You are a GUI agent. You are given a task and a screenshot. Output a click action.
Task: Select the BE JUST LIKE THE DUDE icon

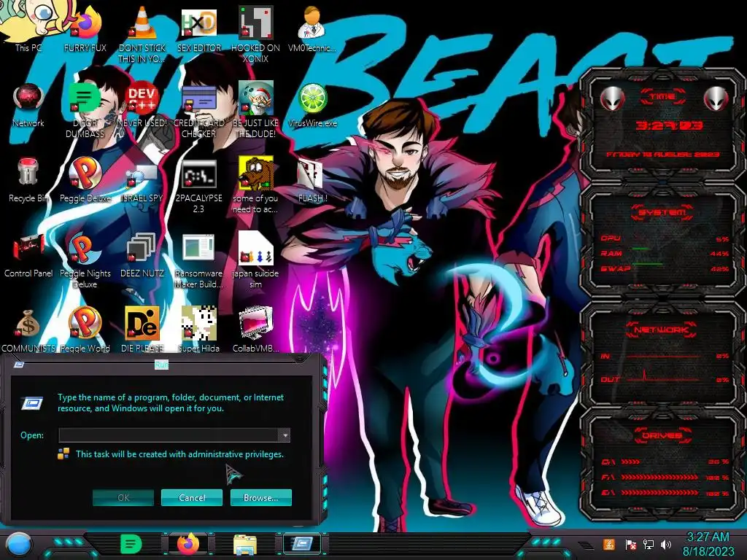point(256,109)
